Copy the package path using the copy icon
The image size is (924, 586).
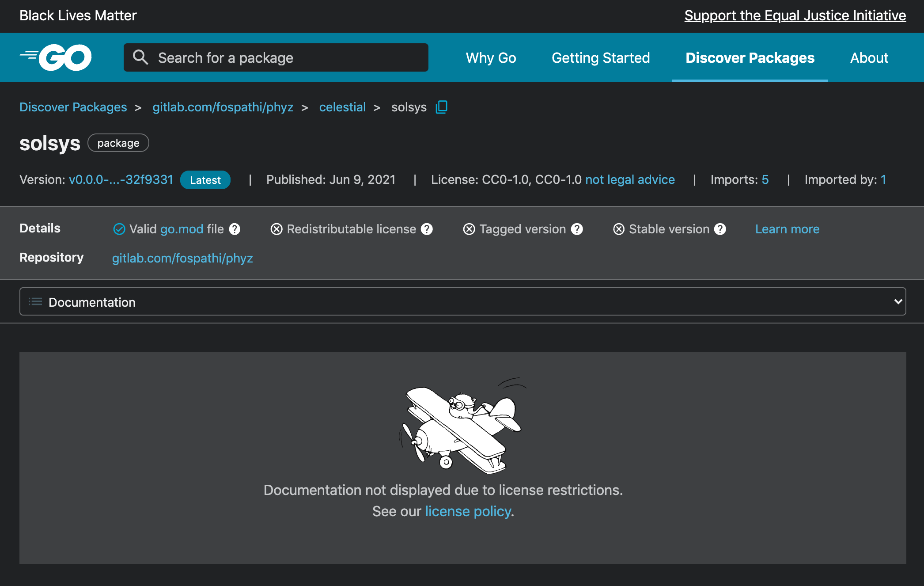(x=441, y=107)
